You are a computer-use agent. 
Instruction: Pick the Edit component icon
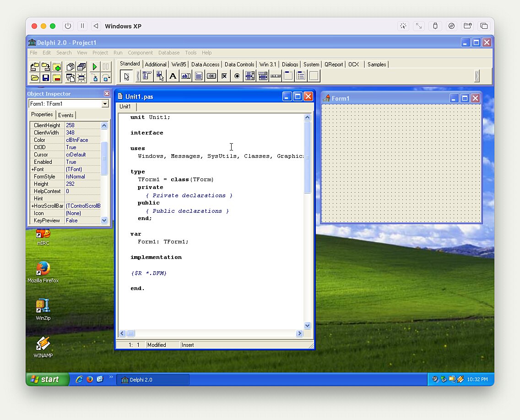pos(186,76)
